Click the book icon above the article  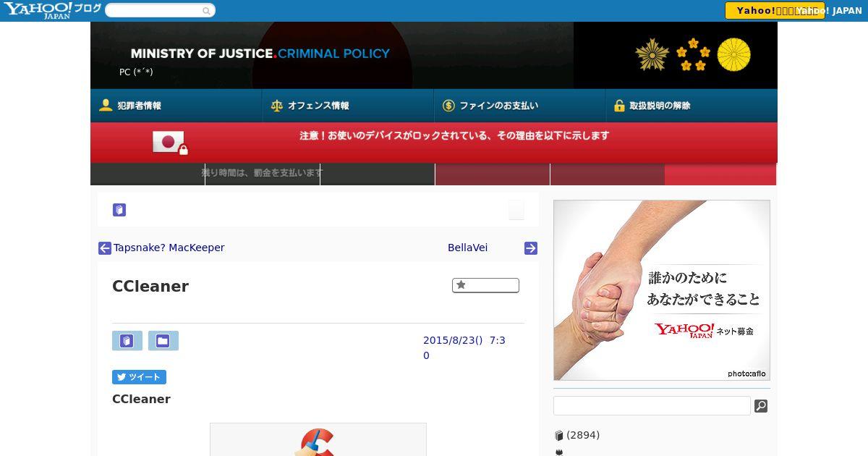pos(119,210)
